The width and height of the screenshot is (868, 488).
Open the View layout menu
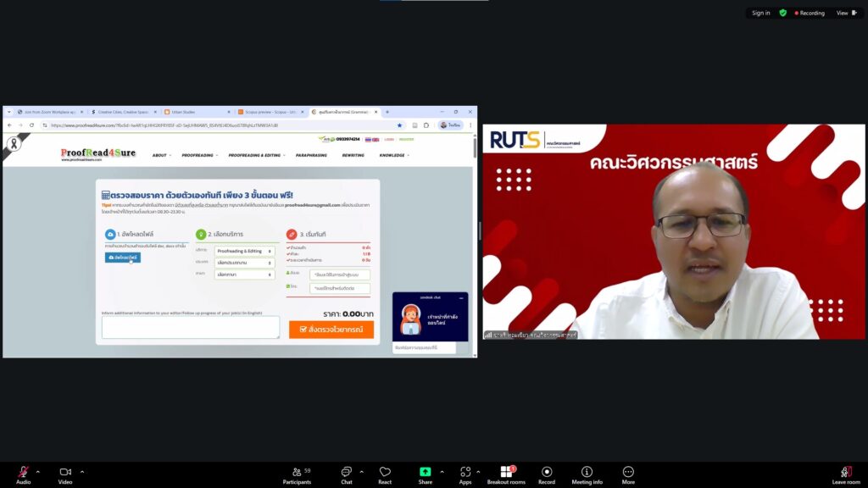click(x=845, y=13)
